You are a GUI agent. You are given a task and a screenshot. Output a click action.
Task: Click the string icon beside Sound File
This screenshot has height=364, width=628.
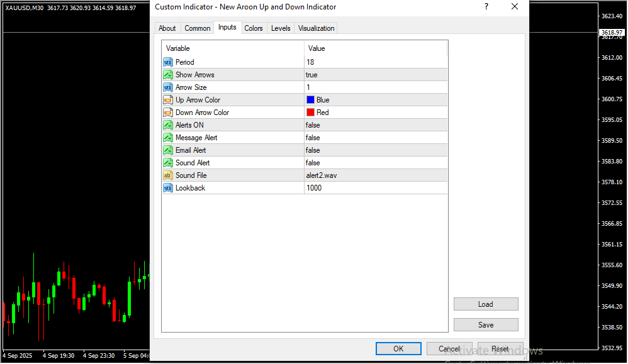(167, 175)
